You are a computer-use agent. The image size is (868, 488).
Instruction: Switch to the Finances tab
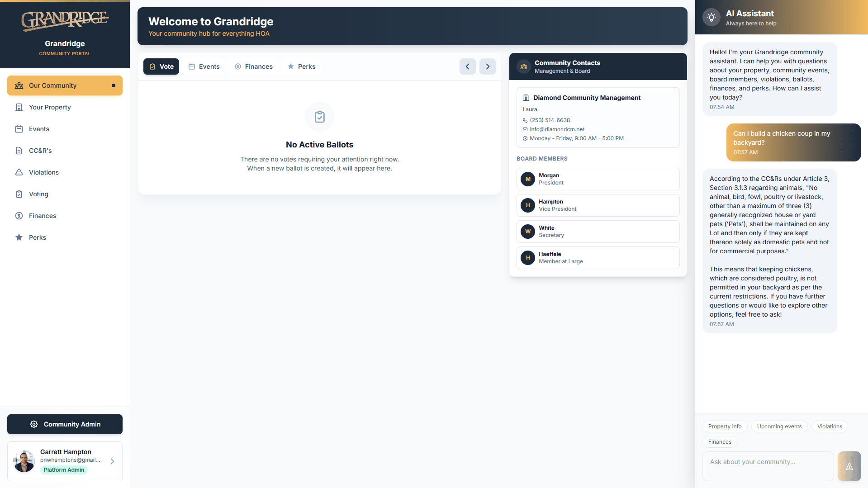[253, 66]
